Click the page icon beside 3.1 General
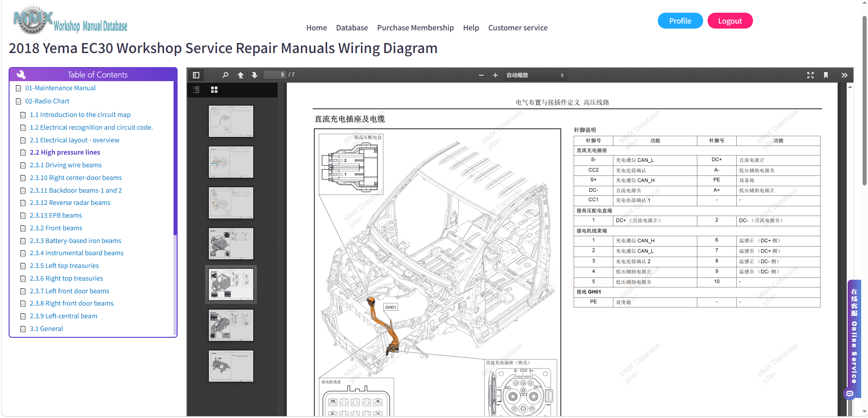Viewport: 868px width, 418px height. tap(23, 329)
